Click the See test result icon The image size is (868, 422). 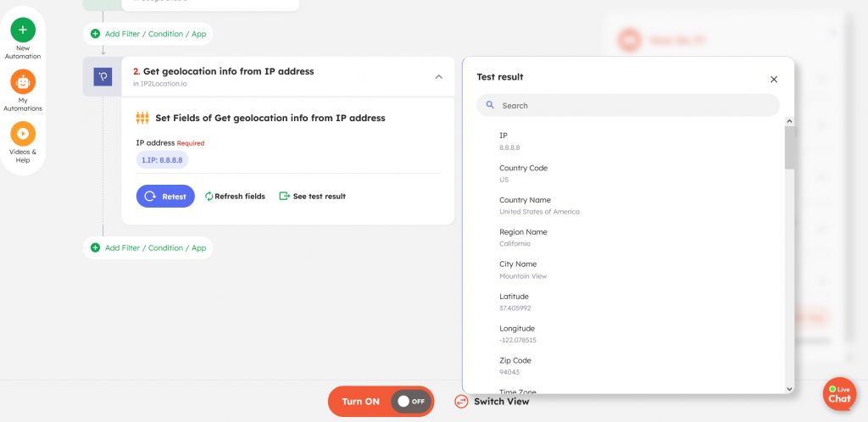pyautogui.click(x=284, y=197)
